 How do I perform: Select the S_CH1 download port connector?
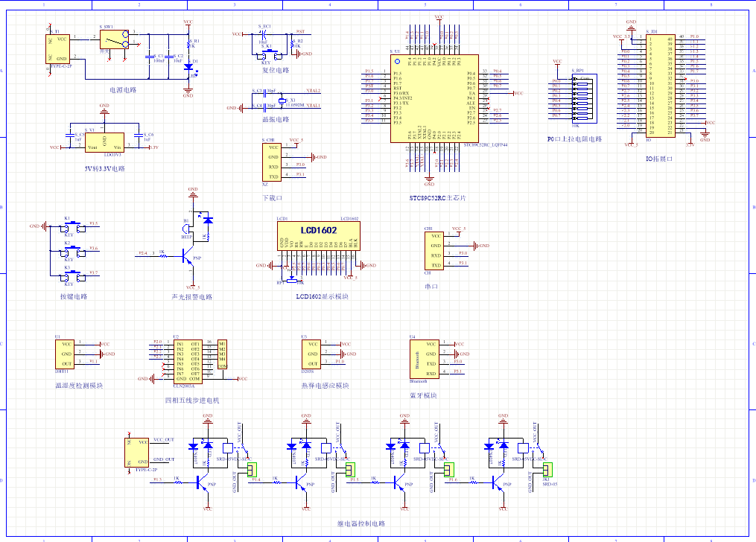click(273, 162)
